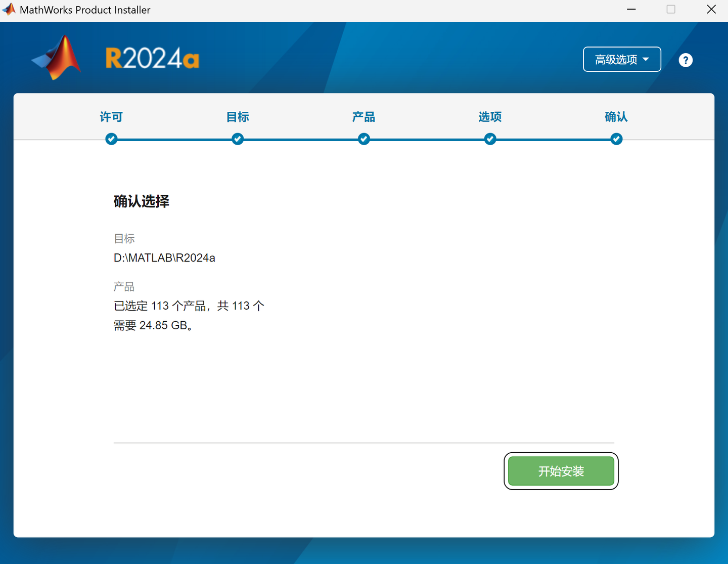Image resolution: width=728 pixels, height=564 pixels.
Task: Open the help question mark icon
Action: [x=686, y=60]
